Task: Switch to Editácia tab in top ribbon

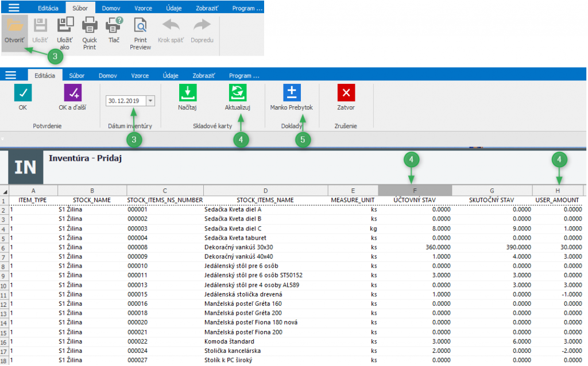Action: (x=48, y=8)
